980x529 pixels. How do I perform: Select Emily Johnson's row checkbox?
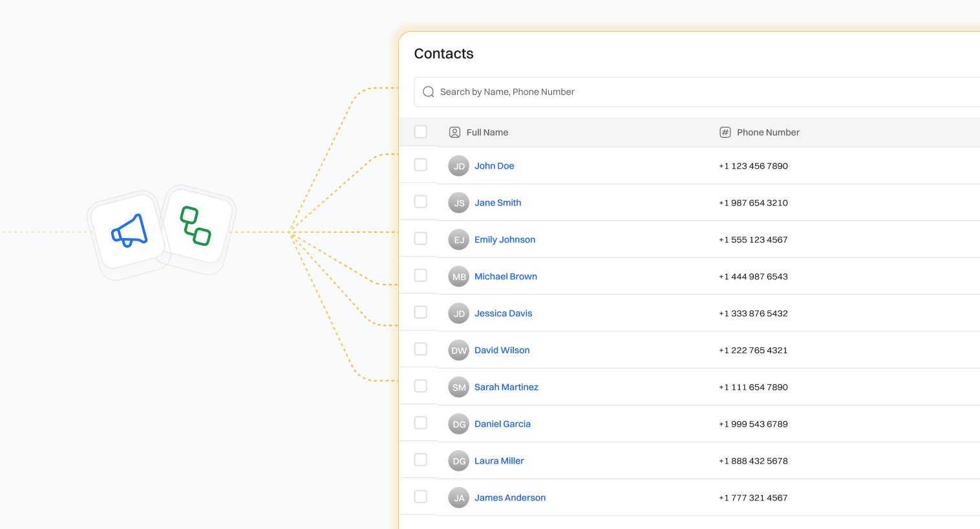point(421,239)
